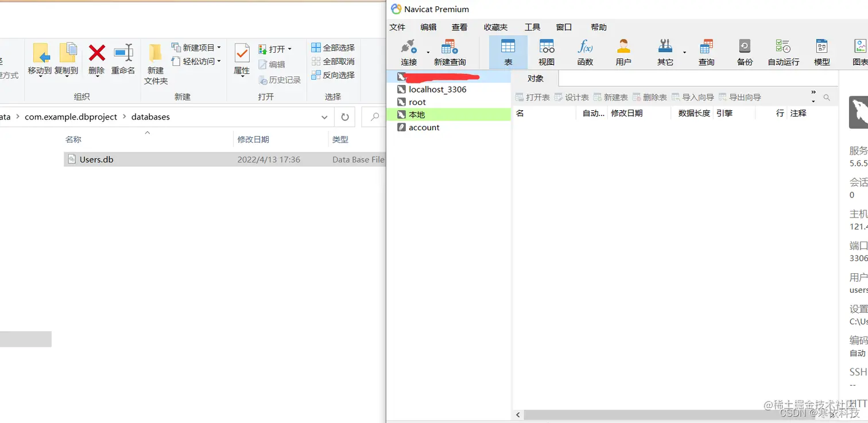This screenshot has height=423, width=868.
Task: Click the Explorer search magnifier icon
Action: coord(375,117)
